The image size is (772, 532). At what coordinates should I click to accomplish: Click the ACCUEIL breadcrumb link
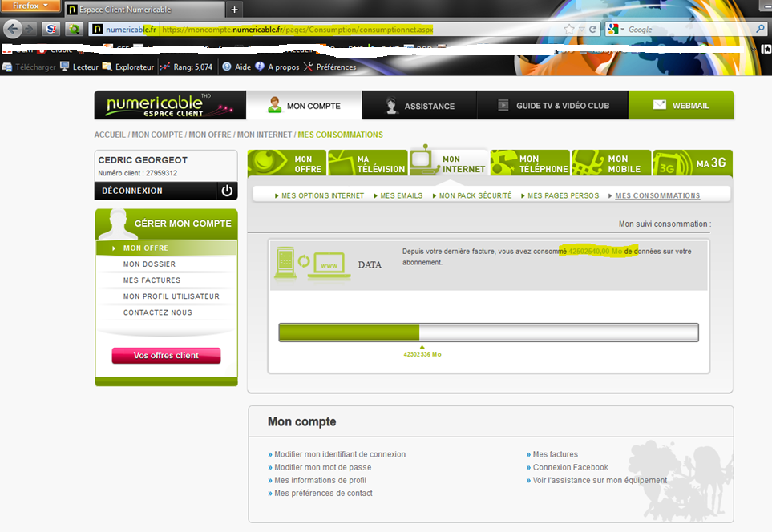tap(110, 135)
